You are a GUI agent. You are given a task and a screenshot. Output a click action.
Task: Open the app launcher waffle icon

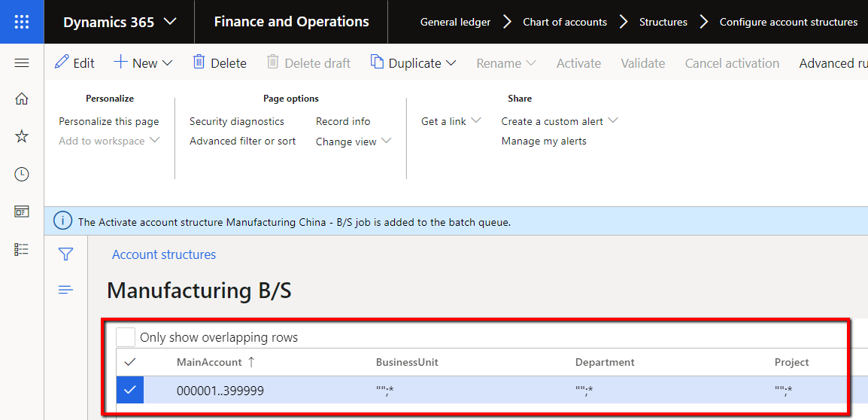coord(22,22)
